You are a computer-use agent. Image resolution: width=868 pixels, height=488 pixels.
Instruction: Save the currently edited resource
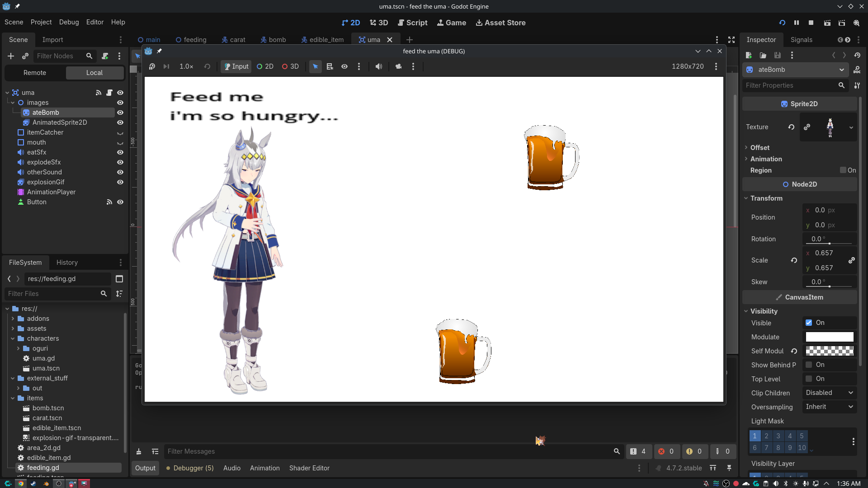[778, 55]
